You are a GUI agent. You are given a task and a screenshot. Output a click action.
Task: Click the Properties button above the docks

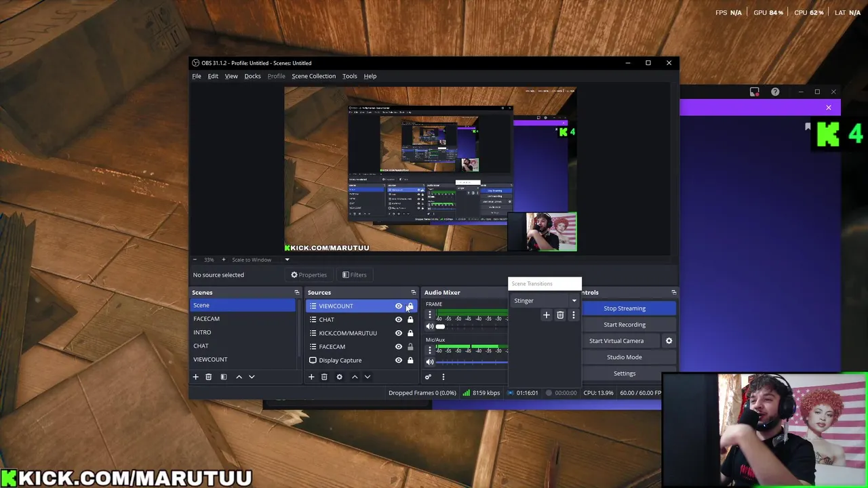click(309, 275)
